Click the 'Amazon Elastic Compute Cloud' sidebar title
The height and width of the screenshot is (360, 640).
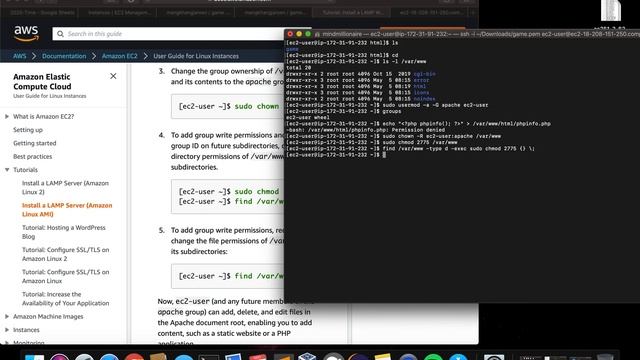[42, 82]
